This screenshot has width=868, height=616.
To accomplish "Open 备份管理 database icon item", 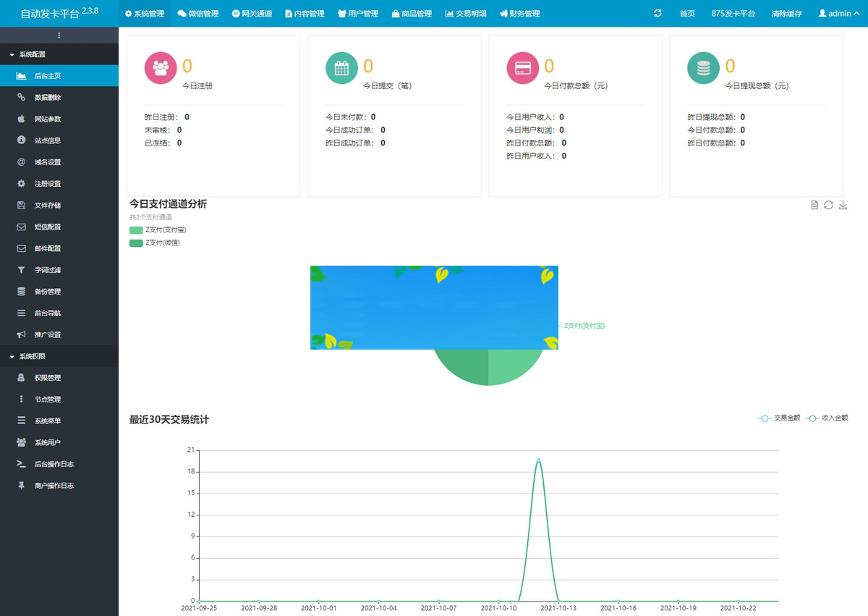I will 48,292.
